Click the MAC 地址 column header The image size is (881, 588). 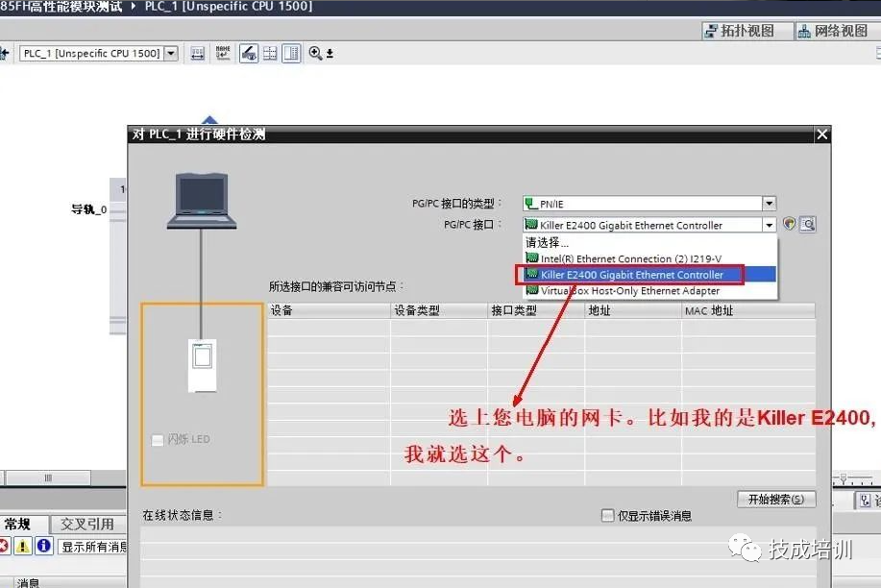click(x=747, y=311)
